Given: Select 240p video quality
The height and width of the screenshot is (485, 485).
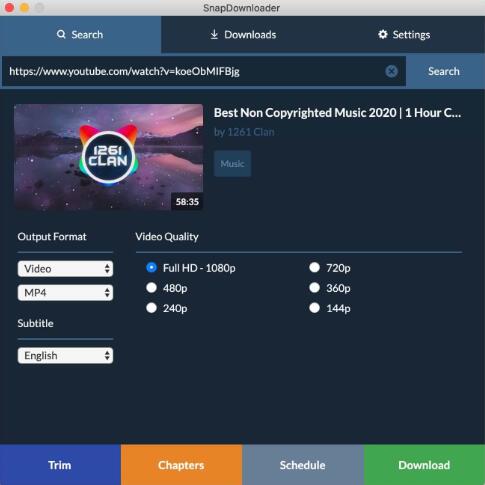Looking at the screenshot, I should coord(152,308).
